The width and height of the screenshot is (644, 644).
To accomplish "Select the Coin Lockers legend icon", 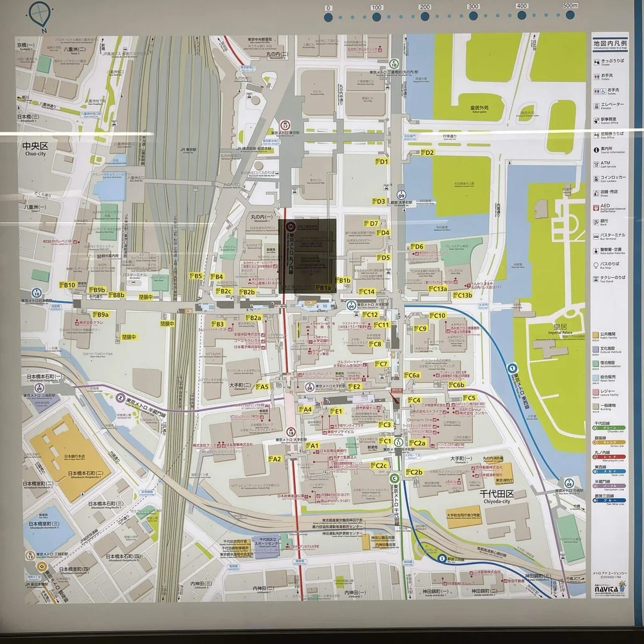I will tap(597, 179).
